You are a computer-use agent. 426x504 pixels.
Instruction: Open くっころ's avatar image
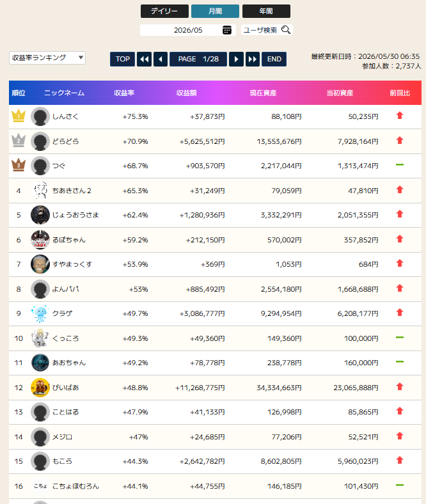point(40,338)
